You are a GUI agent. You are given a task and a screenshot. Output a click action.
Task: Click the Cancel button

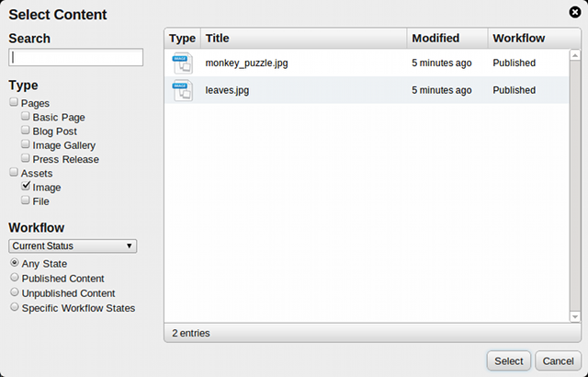coord(554,360)
